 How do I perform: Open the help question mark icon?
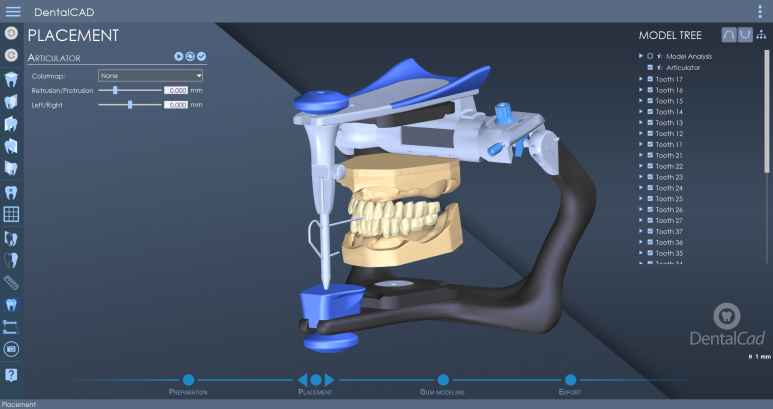(12, 374)
